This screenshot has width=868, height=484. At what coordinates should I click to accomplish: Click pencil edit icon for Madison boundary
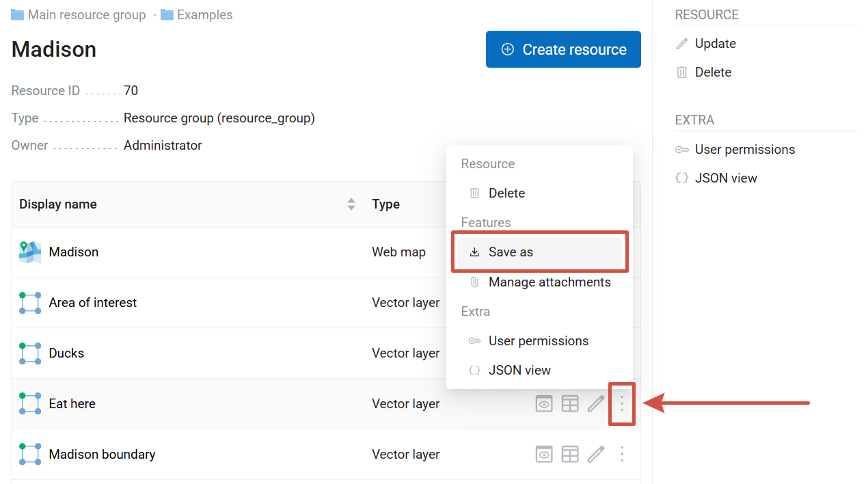(596, 454)
